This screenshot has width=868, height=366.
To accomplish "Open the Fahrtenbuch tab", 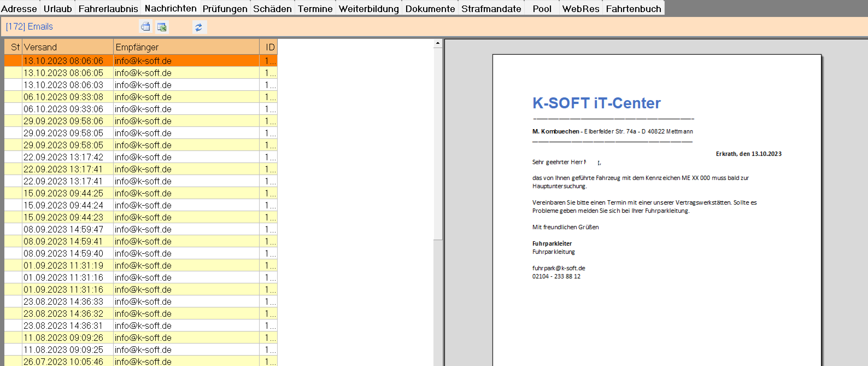I will [633, 8].
